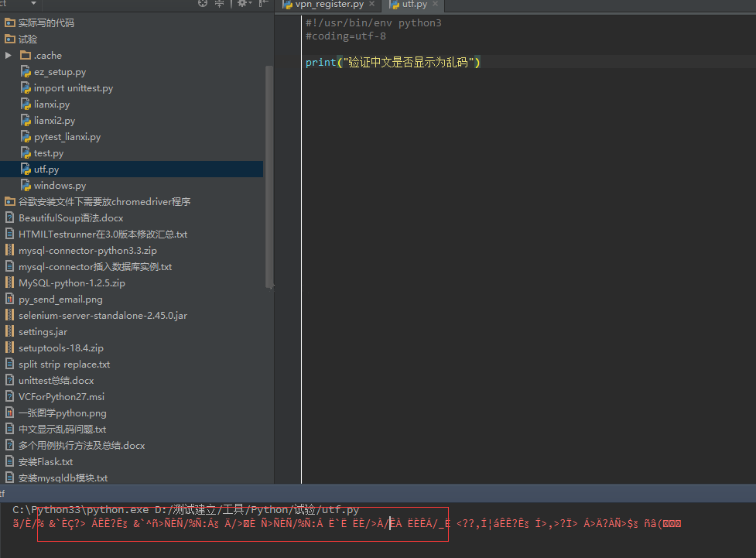Select selenium-server-standalone-2.45.0.jar file
Image resolution: width=756 pixels, height=558 pixels.
(102, 316)
